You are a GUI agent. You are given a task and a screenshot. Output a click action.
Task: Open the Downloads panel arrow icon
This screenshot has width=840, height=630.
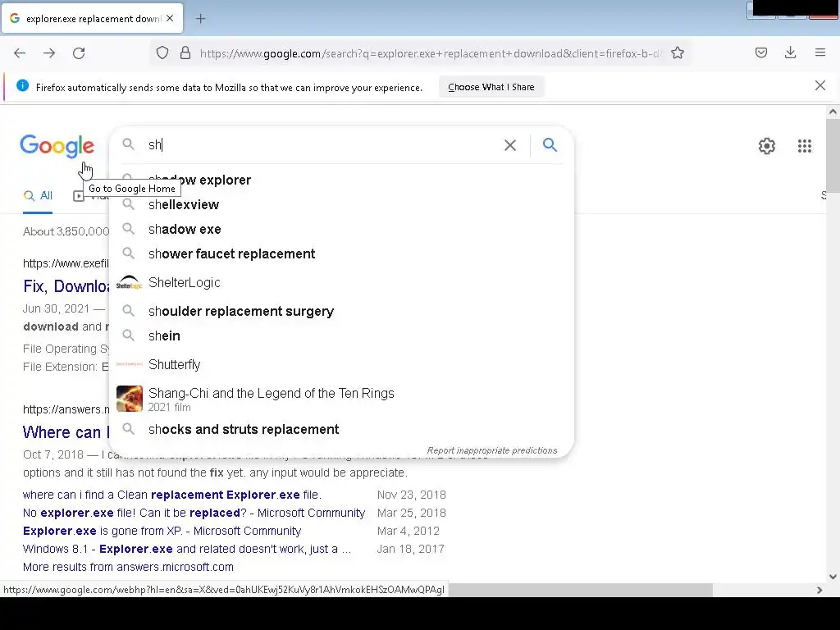point(790,52)
